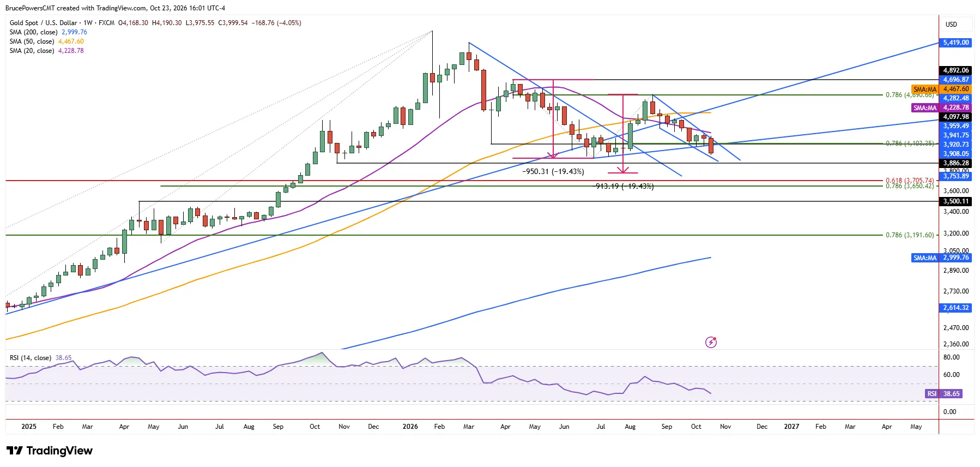Click the 2026 year label on time axis
Image resolution: width=980 pixels, height=467 pixels.
(410, 427)
